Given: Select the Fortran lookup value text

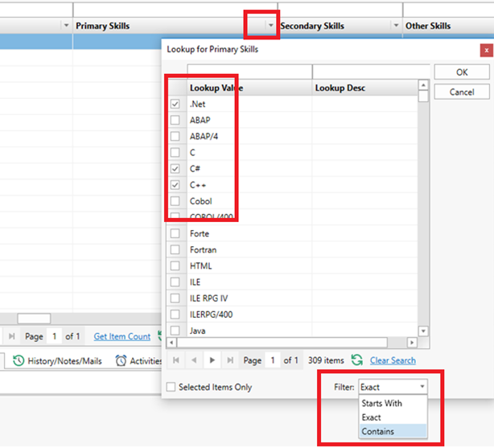Looking at the screenshot, I should tap(204, 250).
